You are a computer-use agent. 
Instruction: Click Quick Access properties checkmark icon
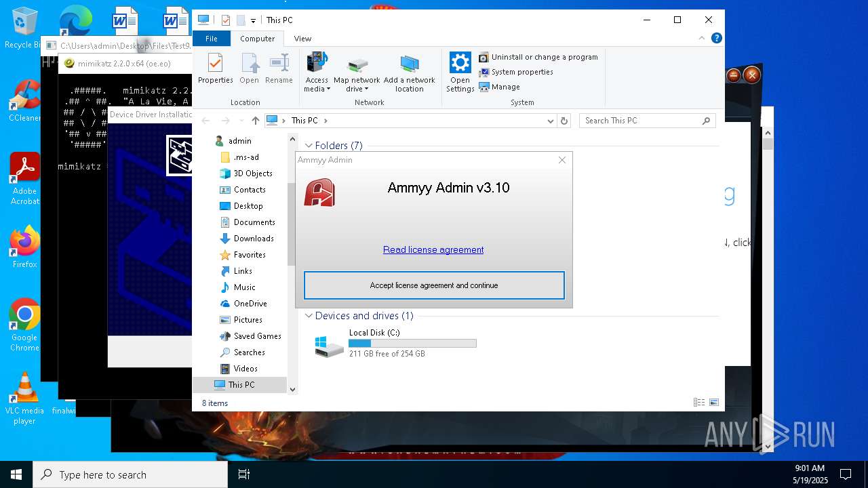(226, 20)
